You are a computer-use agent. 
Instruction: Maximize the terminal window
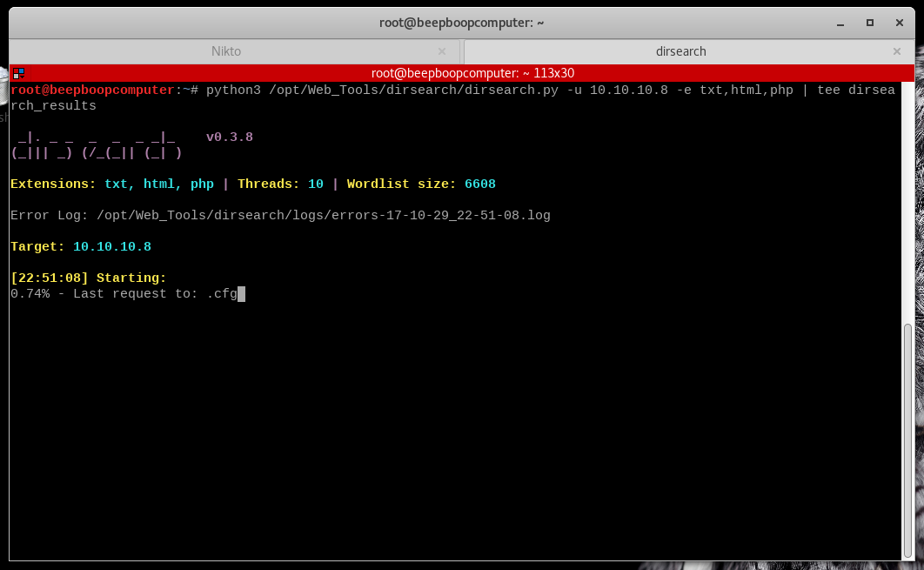[x=869, y=22]
